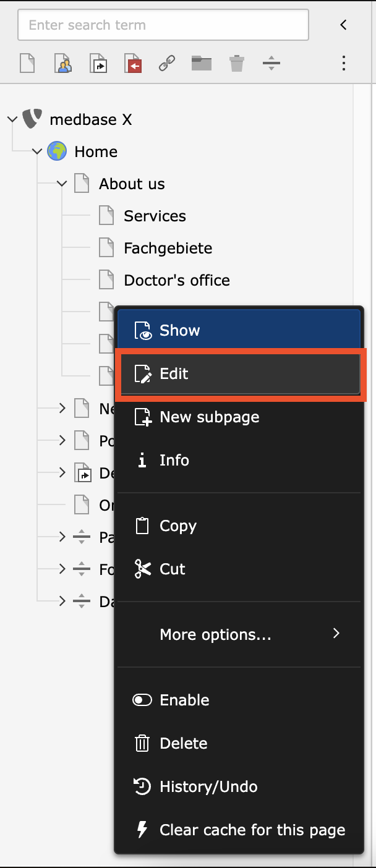Select the mount point page icon
The width and height of the screenshot is (376, 868).
click(134, 63)
